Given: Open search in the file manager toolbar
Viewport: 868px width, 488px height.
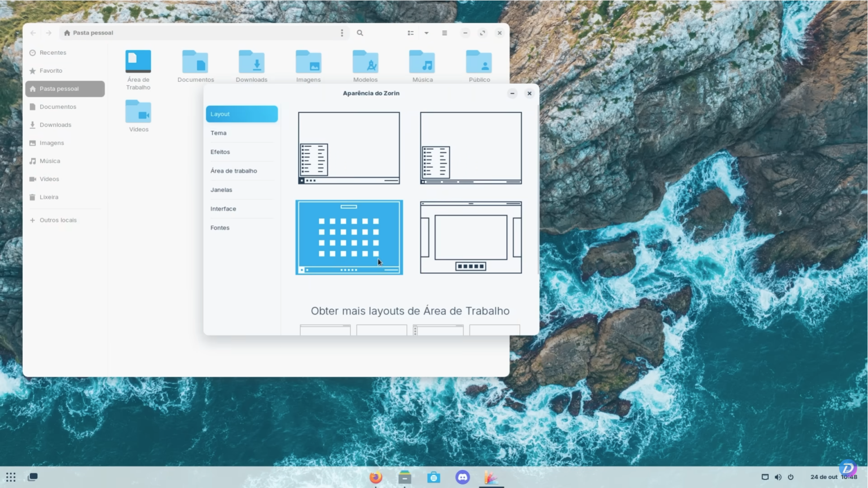Looking at the screenshot, I should click(x=360, y=33).
